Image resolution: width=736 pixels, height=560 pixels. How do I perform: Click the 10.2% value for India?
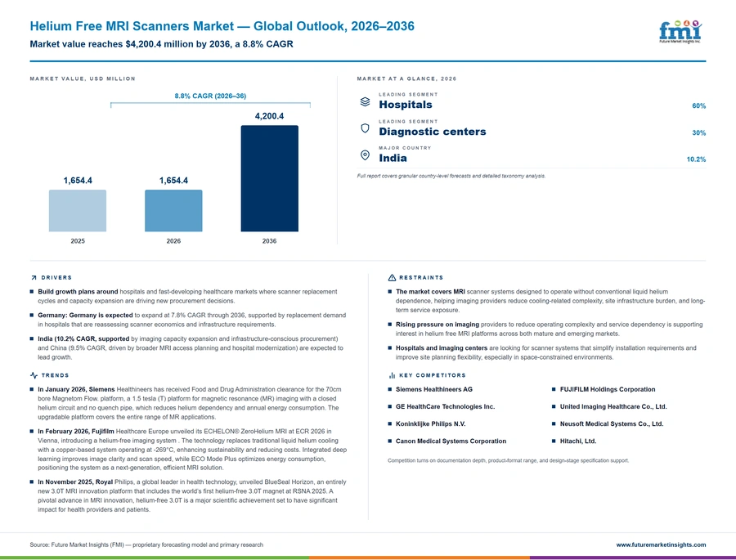coord(696,159)
